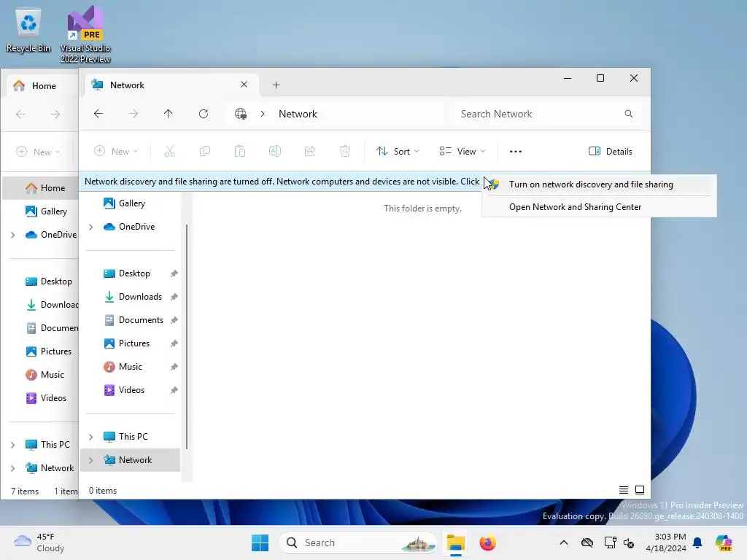Open the Sort dropdown
The height and width of the screenshot is (560, 747).
click(x=398, y=152)
